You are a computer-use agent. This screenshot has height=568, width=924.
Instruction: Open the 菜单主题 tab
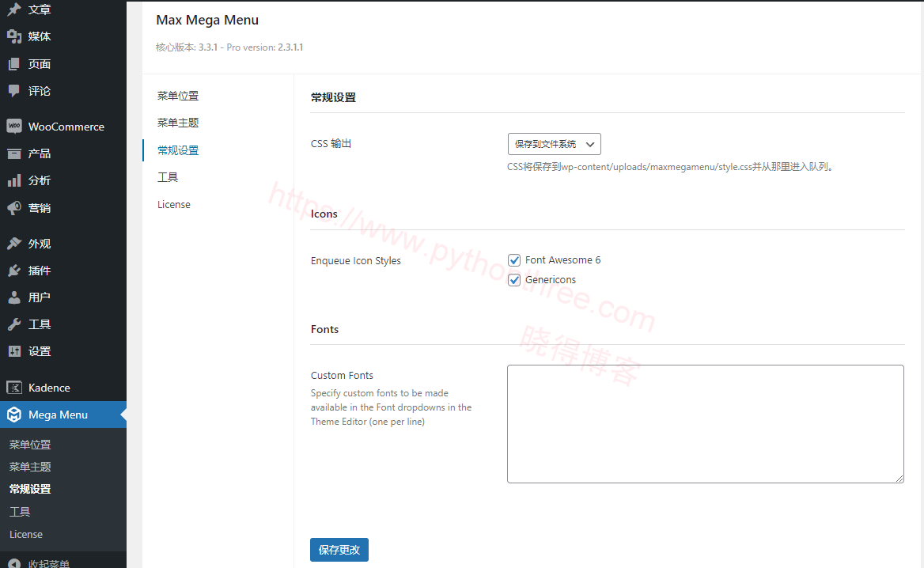(177, 123)
